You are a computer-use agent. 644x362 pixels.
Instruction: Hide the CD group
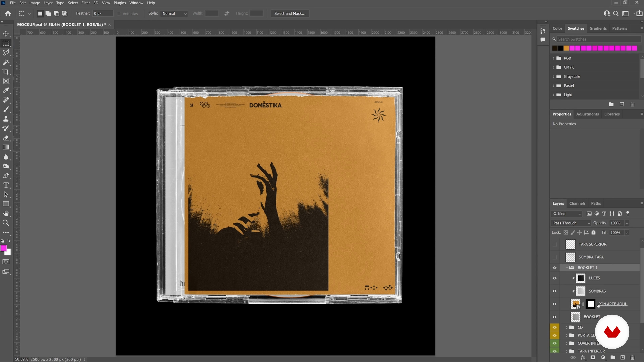[x=554, y=327]
